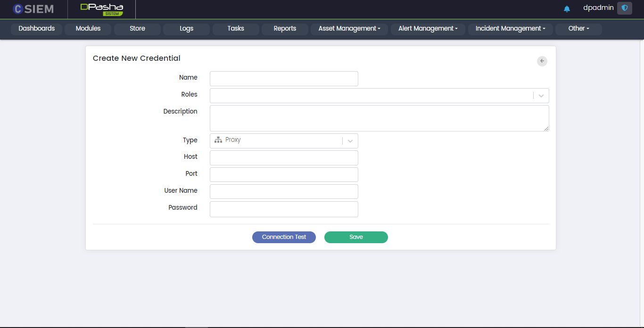Open the Type dropdown chevron
Screen dimensions: 644x328
point(350,141)
